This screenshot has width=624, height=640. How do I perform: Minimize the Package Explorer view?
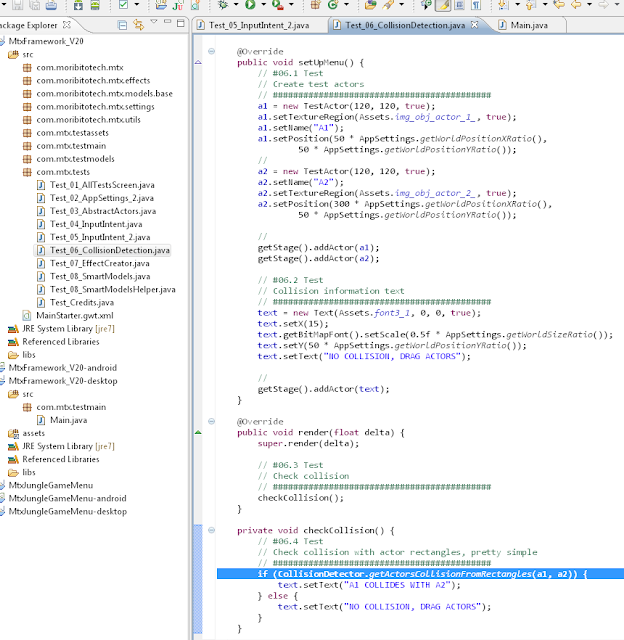coord(167,22)
